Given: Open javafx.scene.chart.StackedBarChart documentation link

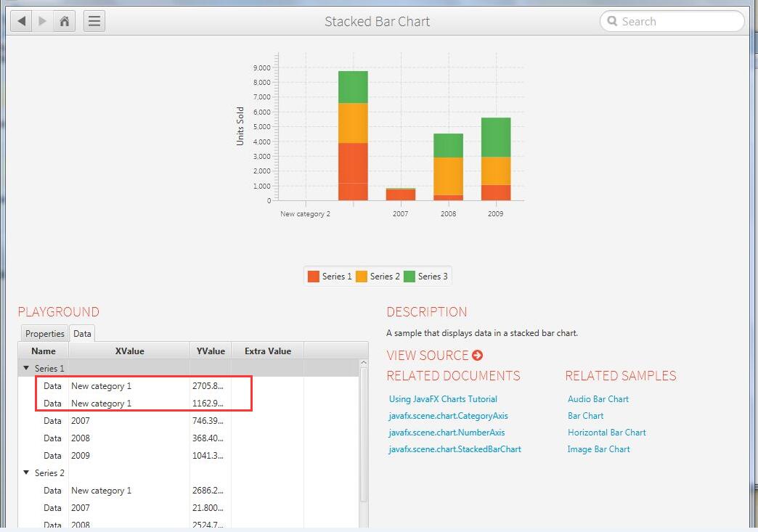Looking at the screenshot, I should tap(455, 449).
